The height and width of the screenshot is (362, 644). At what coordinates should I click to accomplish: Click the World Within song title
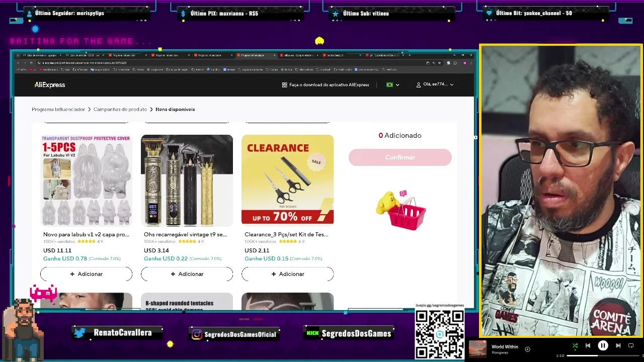505,347
